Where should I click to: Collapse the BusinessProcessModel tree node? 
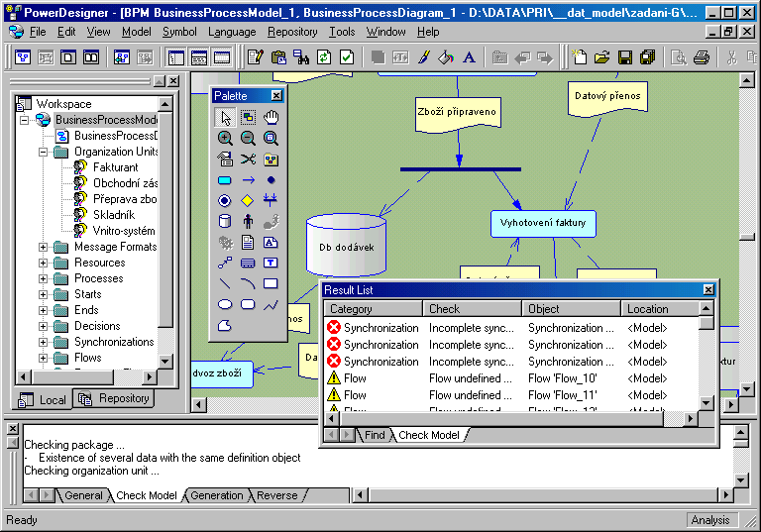24,120
